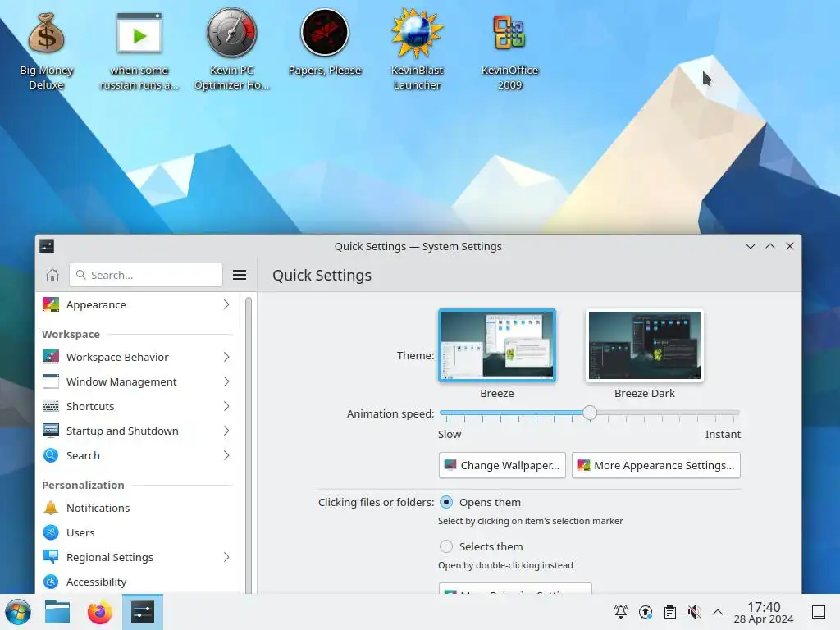The width and height of the screenshot is (840, 630).
Task: Open the hamburger menu next to search
Action: pos(240,275)
